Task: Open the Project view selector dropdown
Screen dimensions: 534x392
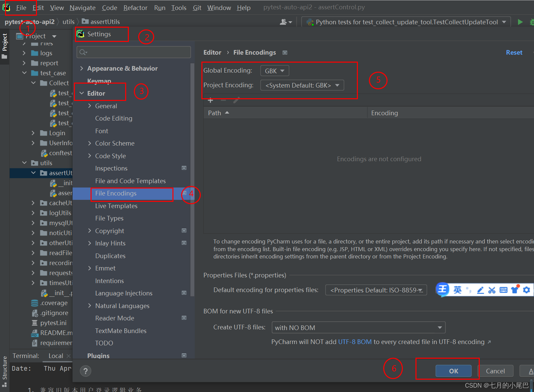Action: tap(54, 36)
